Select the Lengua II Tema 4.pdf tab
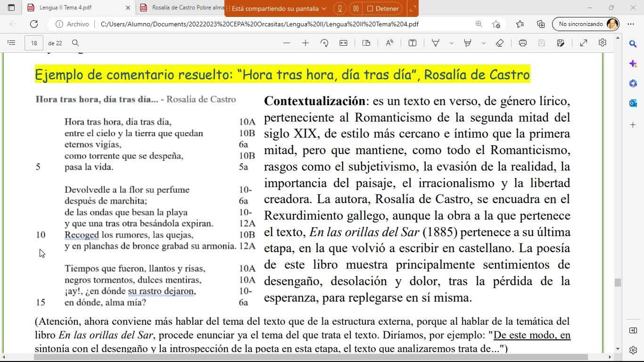 click(66, 8)
